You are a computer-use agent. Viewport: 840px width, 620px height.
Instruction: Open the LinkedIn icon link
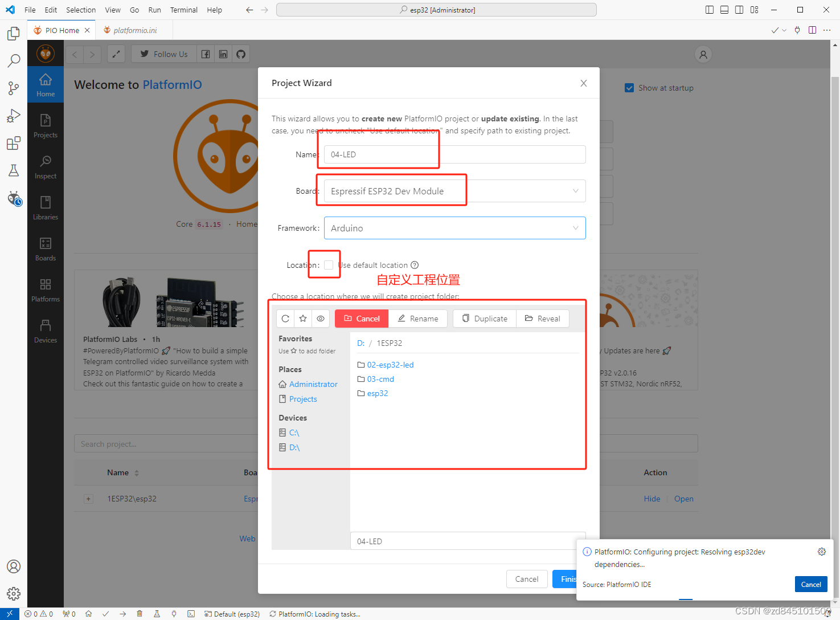[223, 54]
